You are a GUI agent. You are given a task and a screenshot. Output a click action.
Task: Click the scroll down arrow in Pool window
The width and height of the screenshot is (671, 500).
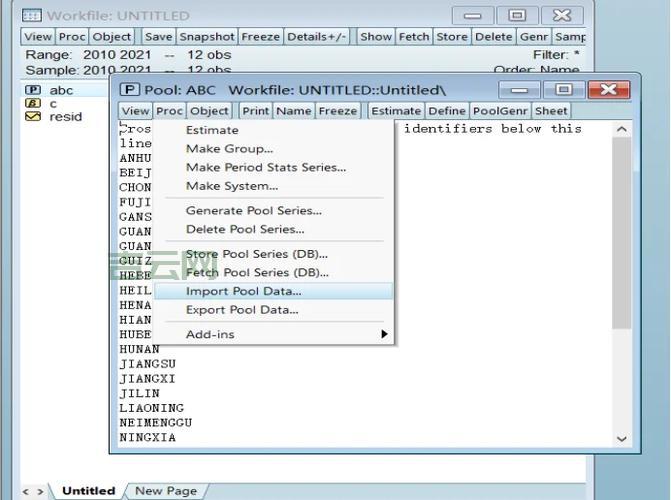click(621, 438)
